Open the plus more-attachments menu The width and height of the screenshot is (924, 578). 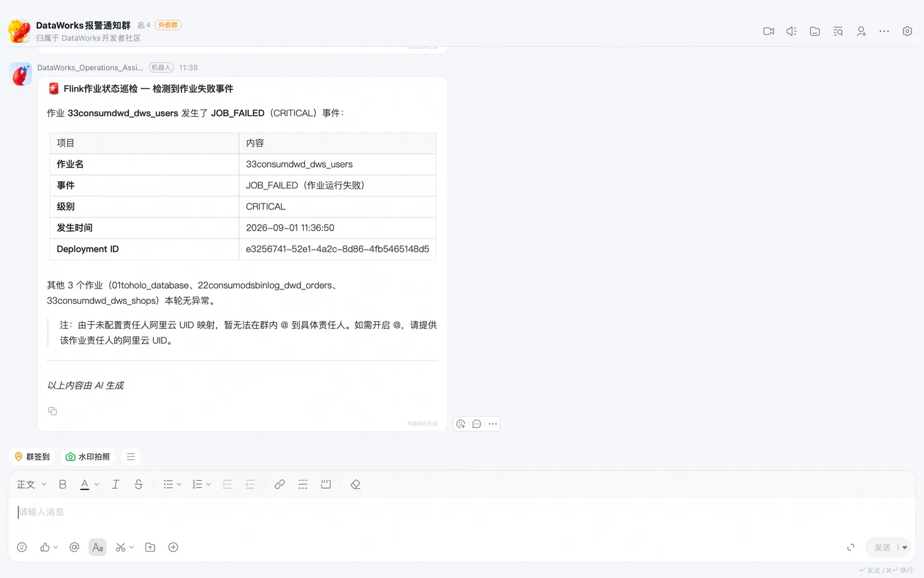pyautogui.click(x=173, y=547)
